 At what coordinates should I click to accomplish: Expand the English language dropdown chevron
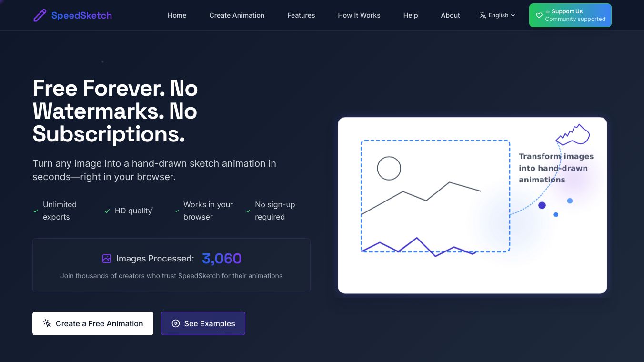click(513, 15)
